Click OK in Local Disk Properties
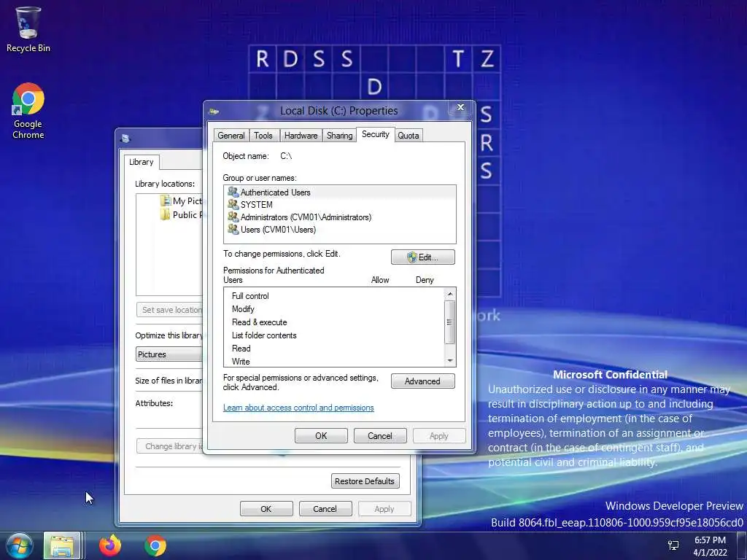 321,436
